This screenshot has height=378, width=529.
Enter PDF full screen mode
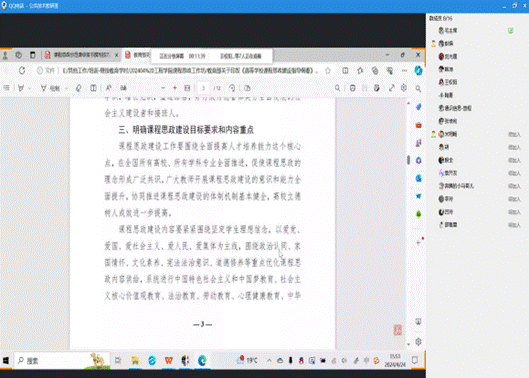[x=391, y=88]
